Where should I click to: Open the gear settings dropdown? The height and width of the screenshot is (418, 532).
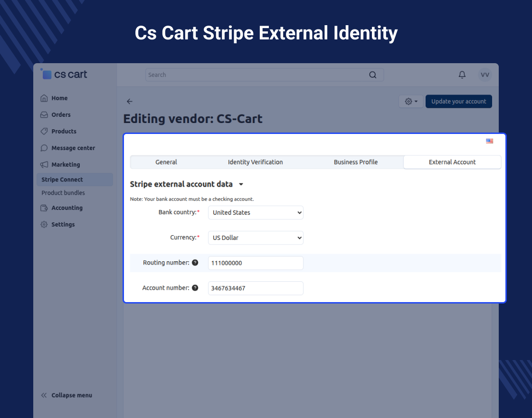tap(411, 102)
